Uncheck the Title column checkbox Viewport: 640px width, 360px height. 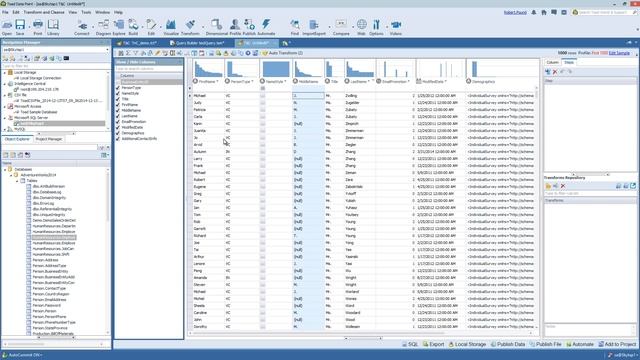118,99
